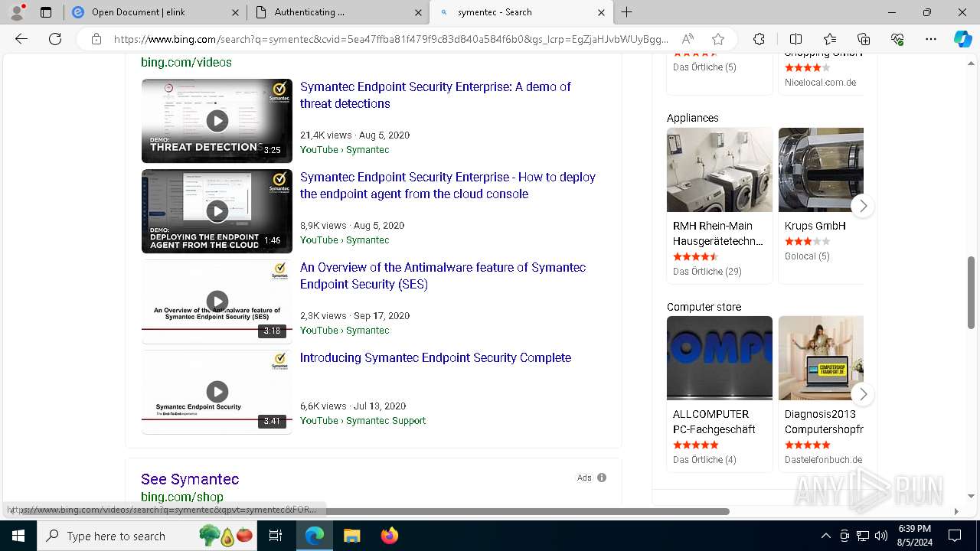This screenshot has width=980, height=551.
Task: Open Krups GmbH appliance photo
Action: click(821, 170)
